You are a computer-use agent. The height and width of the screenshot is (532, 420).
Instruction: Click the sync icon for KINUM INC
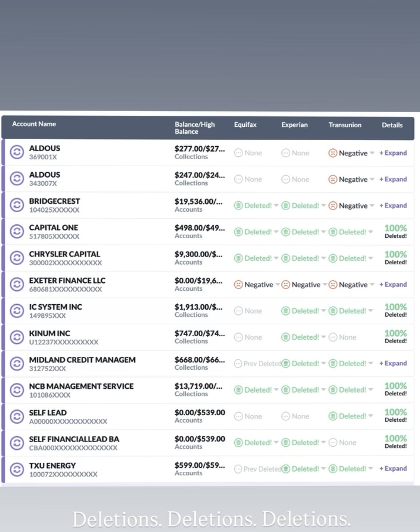pos(17,337)
